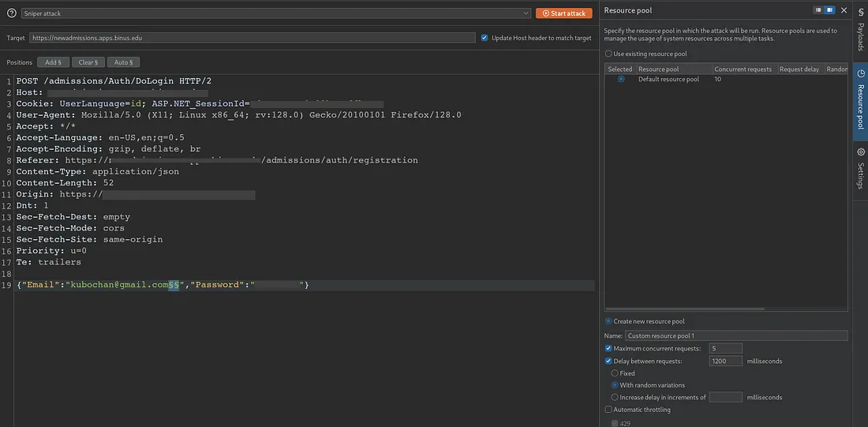The height and width of the screenshot is (427, 868).
Task: Open the Sniper attack type dropdown
Action: pos(276,13)
